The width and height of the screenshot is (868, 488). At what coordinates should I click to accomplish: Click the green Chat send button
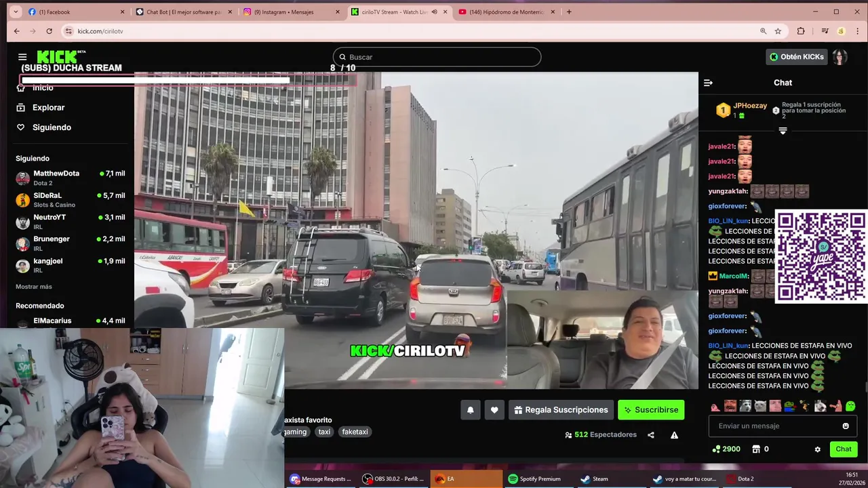pyautogui.click(x=844, y=449)
